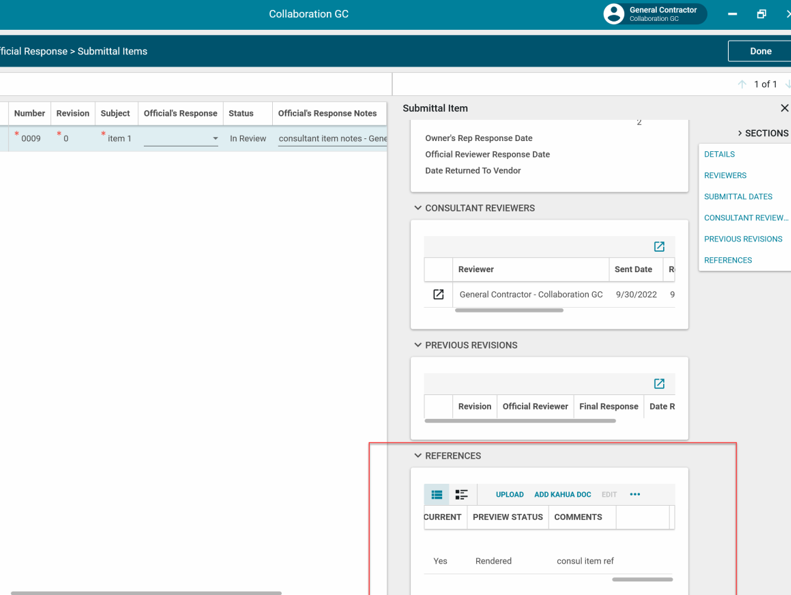Screen dimensions: 791x595
Task: Jump to Reviewers section link
Action: pos(725,175)
